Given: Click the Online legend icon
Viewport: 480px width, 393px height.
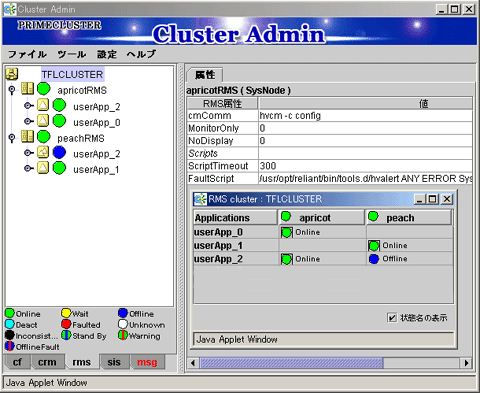Looking at the screenshot, I should click(10, 313).
